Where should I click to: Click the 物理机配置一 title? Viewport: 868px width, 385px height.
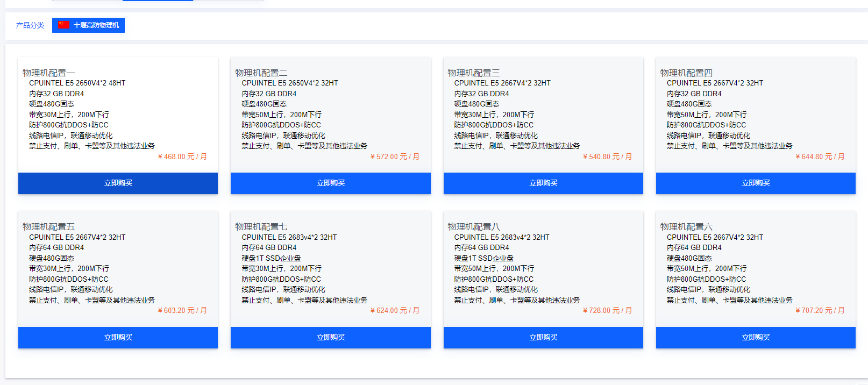click(49, 73)
